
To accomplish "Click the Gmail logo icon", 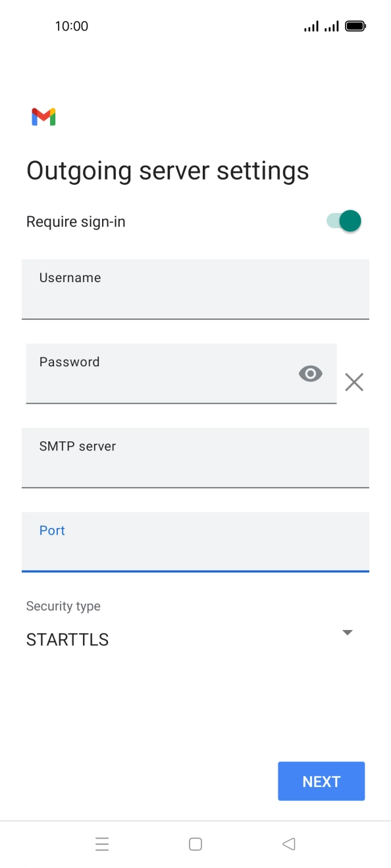I will click(x=42, y=116).
